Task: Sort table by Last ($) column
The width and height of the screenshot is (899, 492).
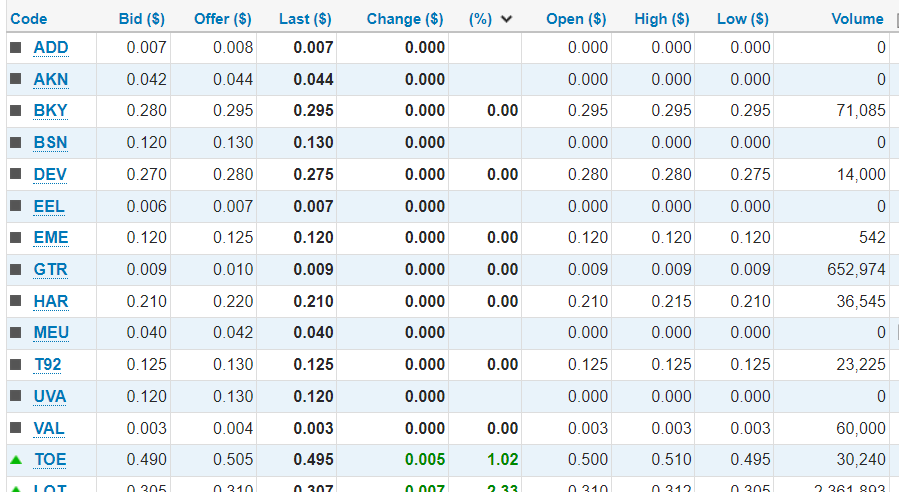Action: pos(305,19)
